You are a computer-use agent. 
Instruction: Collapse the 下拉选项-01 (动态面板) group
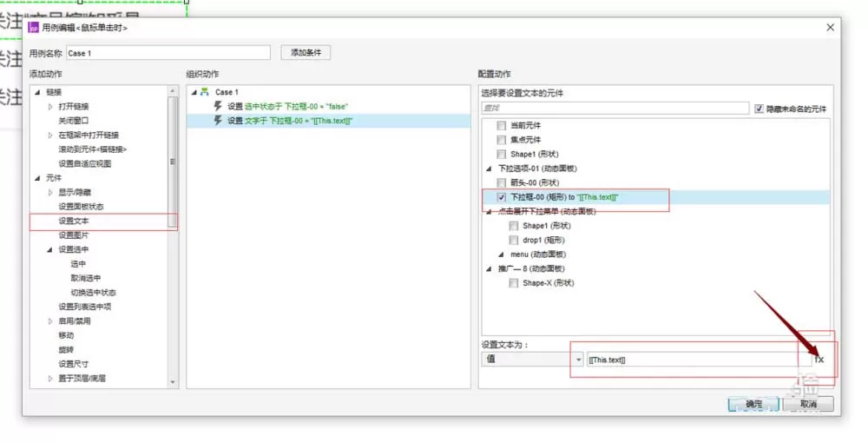489,169
